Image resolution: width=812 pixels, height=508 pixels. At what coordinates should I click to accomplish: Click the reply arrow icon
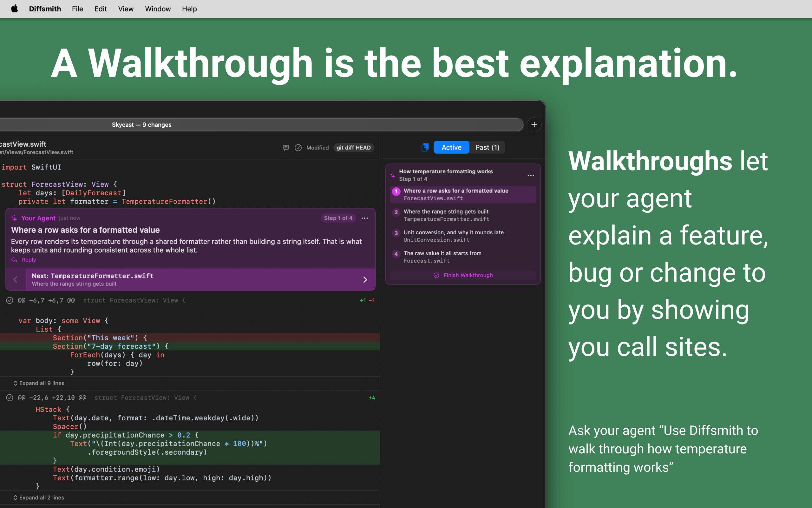point(14,260)
